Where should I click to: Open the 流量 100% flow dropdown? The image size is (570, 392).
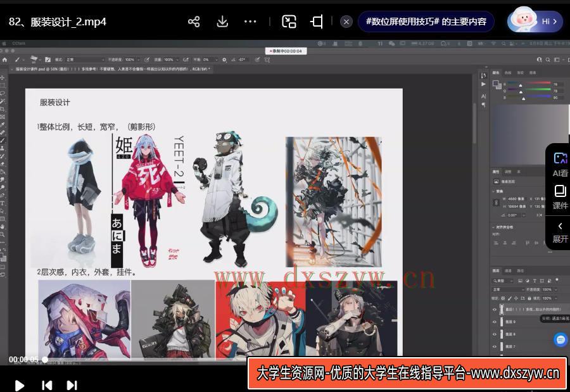(x=171, y=60)
